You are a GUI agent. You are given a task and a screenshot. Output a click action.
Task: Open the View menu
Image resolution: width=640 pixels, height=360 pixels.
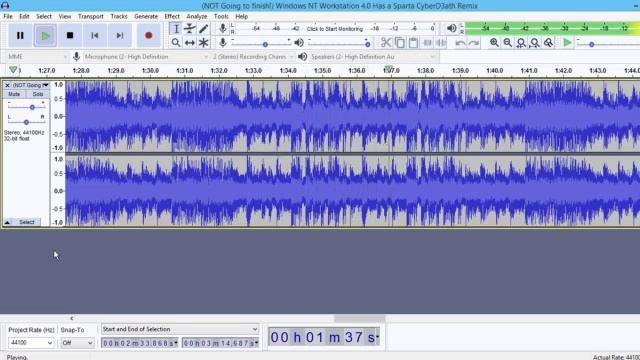[x=64, y=16]
